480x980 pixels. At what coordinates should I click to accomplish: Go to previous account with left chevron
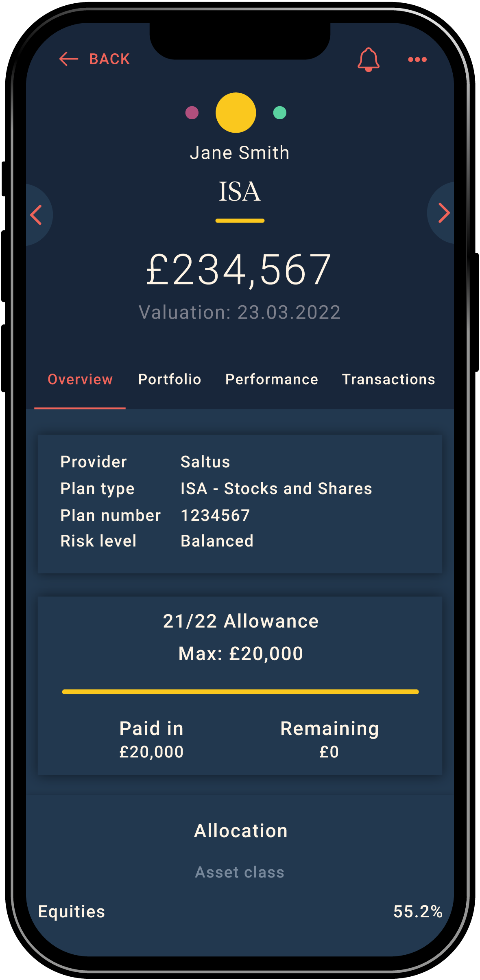coord(37,215)
